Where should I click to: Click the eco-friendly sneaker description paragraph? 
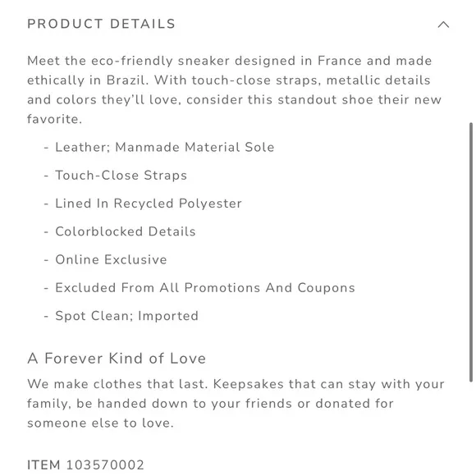click(x=234, y=89)
